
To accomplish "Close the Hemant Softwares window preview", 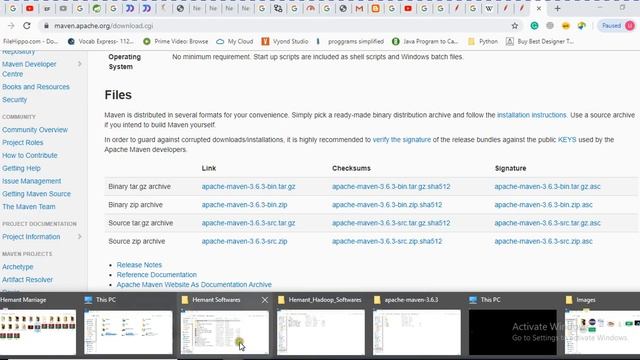I will [265, 300].
